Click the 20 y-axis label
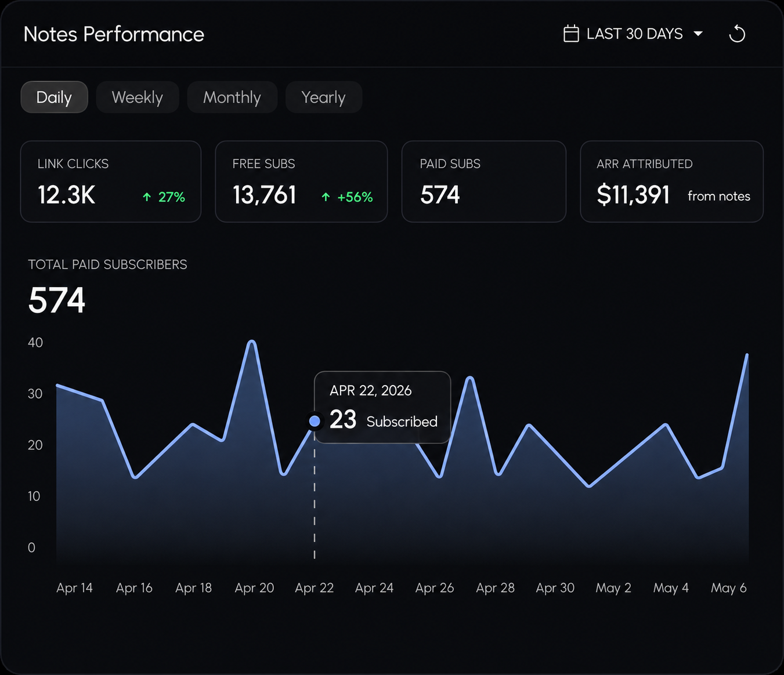The height and width of the screenshot is (675, 784). click(x=35, y=445)
